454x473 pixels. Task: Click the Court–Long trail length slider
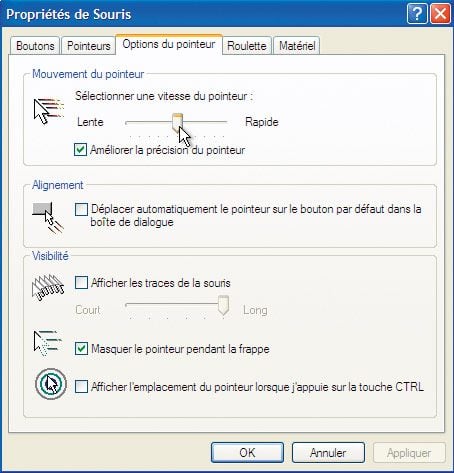point(177,306)
